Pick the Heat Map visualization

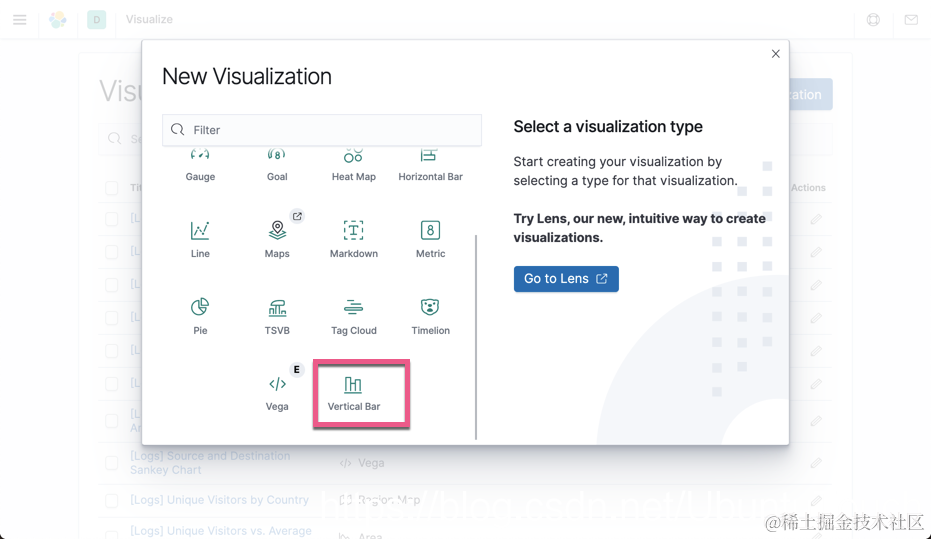pyautogui.click(x=353, y=166)
